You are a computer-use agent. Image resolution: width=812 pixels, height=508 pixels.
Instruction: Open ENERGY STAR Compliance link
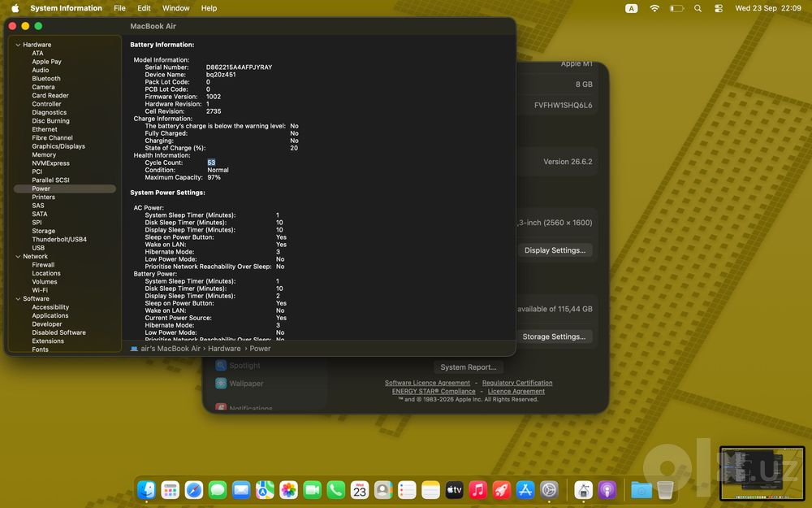pyautogui.click(x=434, y=392)
